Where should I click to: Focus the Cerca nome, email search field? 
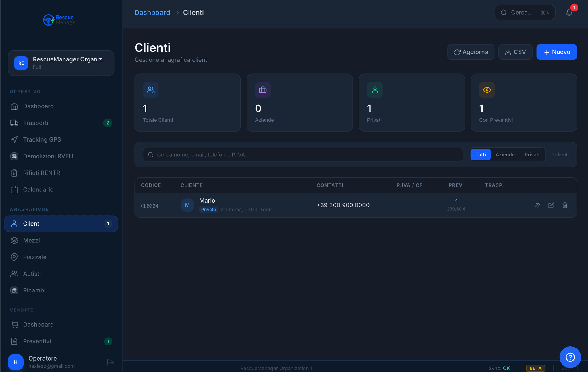click(x=303, y=155)
